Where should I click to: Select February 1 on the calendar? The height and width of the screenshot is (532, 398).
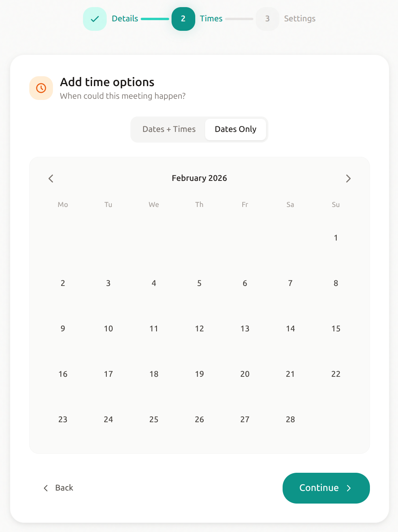[336, 238]
